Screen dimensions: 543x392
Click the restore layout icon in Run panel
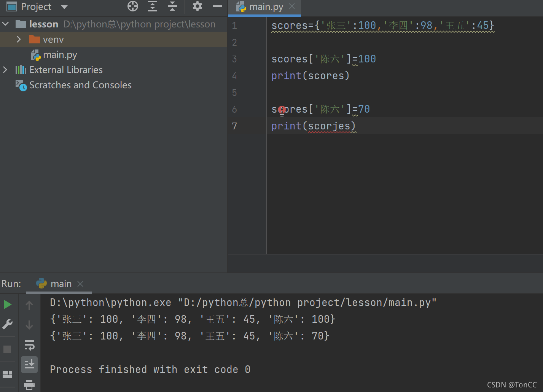click(x=7, y=374)
